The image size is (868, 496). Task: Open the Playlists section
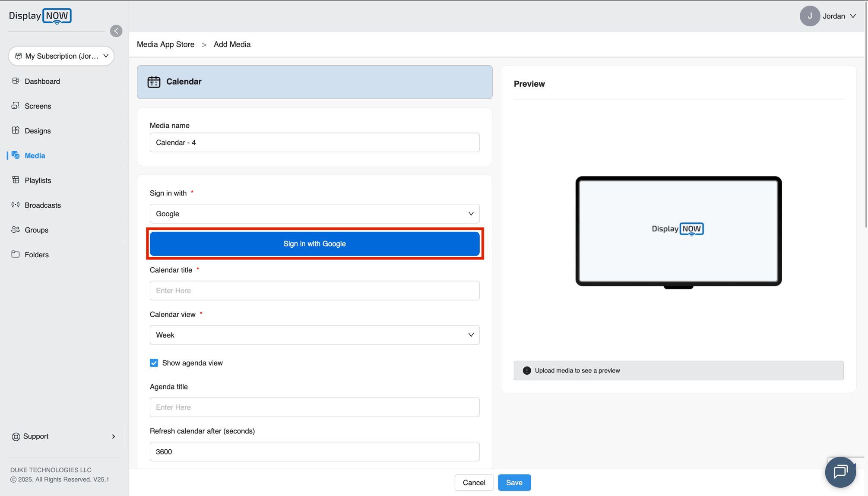(x=38, y=180)
